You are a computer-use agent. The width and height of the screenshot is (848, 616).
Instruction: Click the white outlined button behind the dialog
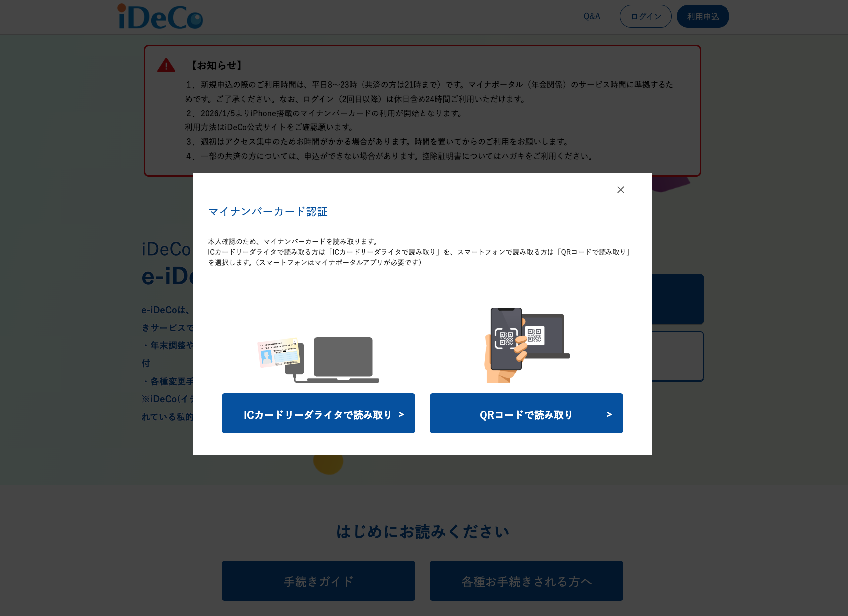click(678, 356)
